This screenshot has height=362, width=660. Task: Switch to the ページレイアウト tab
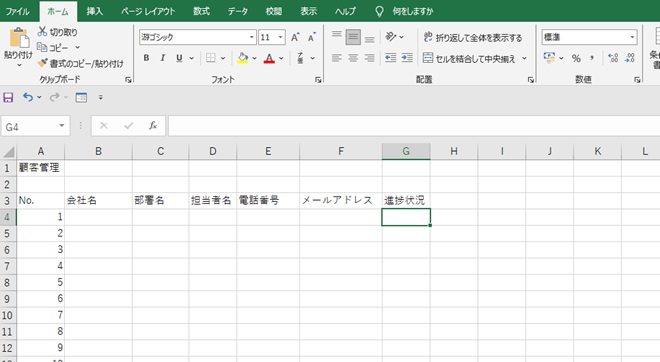[x=148, y=11]
